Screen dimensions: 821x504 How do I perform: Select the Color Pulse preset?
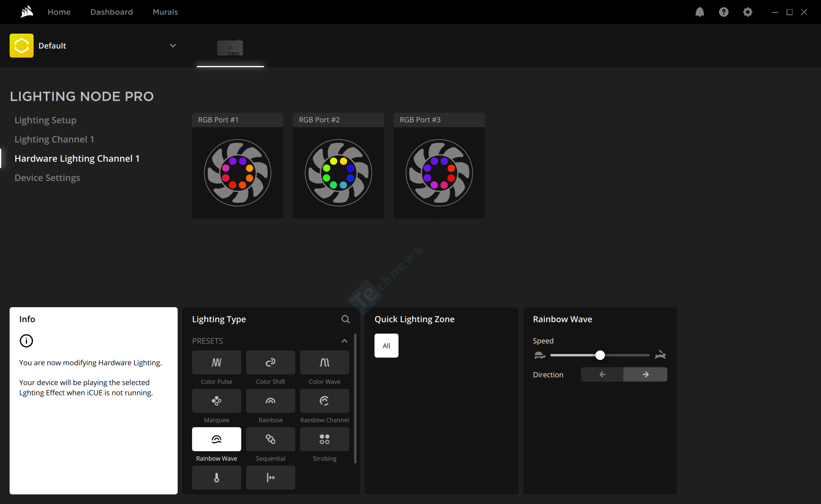point(216,362)
